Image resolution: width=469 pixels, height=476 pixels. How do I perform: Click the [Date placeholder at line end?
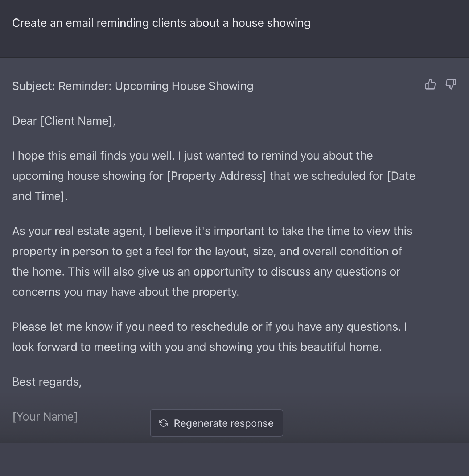click(x=401, y=176)
